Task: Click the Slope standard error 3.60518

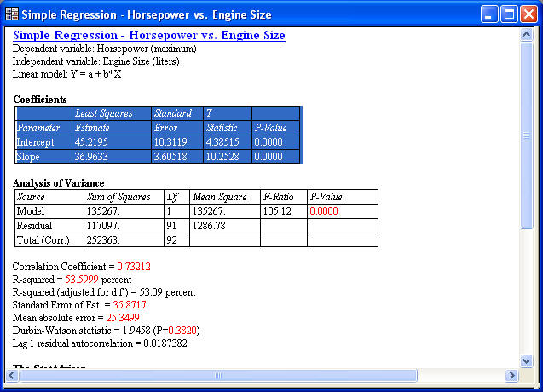Action: (170, 157)
